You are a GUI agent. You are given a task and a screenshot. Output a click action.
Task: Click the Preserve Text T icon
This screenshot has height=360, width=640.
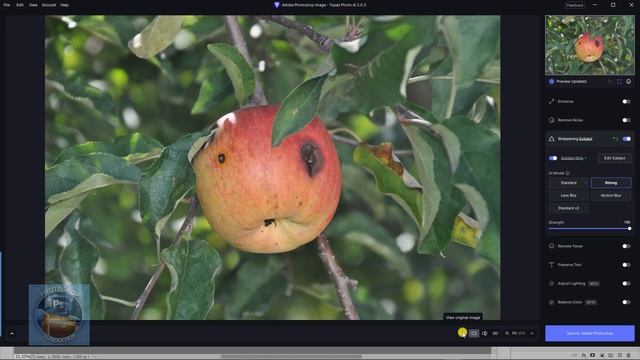click(x=551, y=265)
